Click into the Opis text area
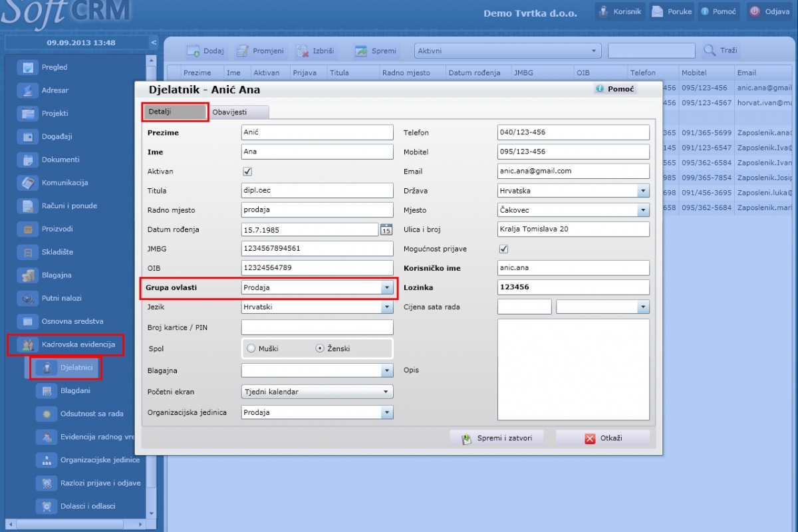This screenshot has width=798, height=532. [x=573, y=370]
